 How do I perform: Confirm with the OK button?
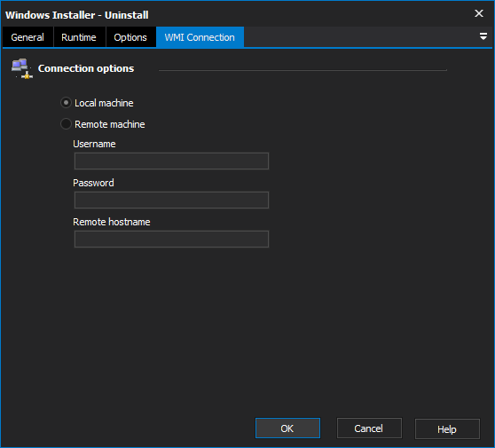tap(287, 428)
